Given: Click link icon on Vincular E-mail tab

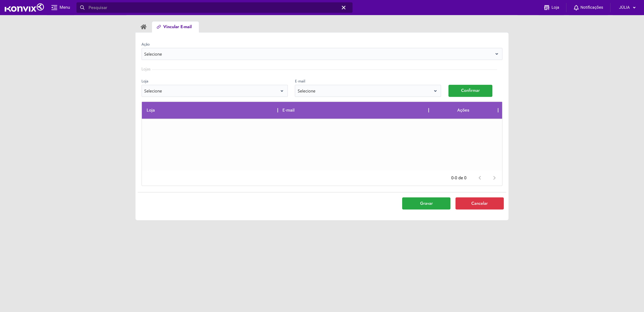Looking at the screenshot, I should 159,27.
